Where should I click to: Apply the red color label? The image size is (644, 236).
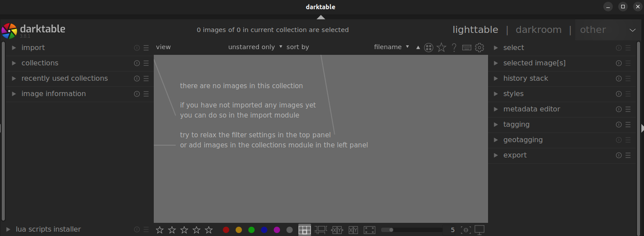226,230
